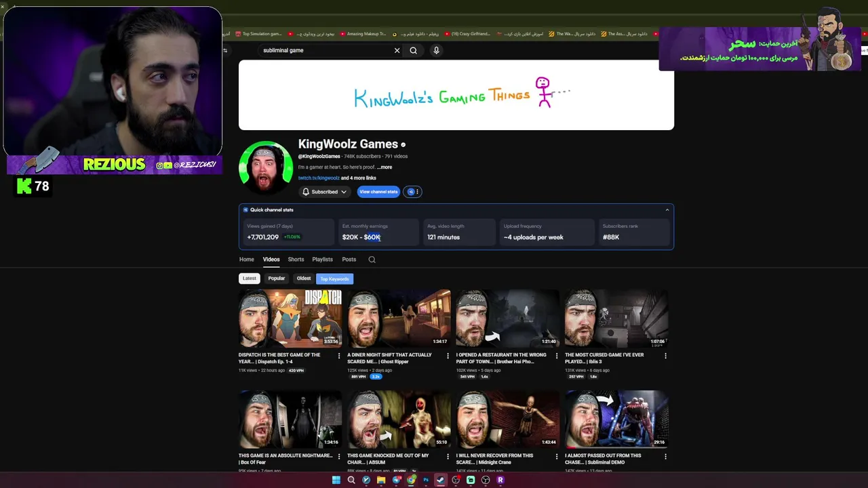Viewport: 868px width, 488px height.
Task: Open the Subliminal DEMO video thumbnail
Action: point(616,419)
